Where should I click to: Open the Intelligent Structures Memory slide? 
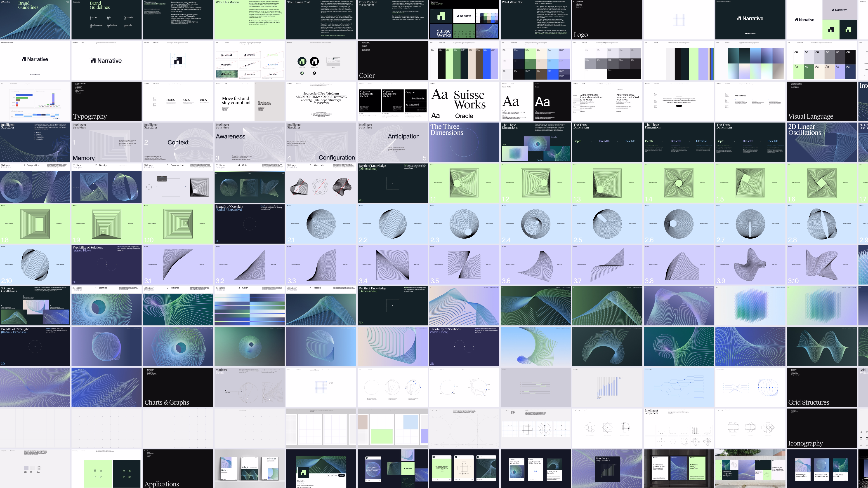click(106, 142)
